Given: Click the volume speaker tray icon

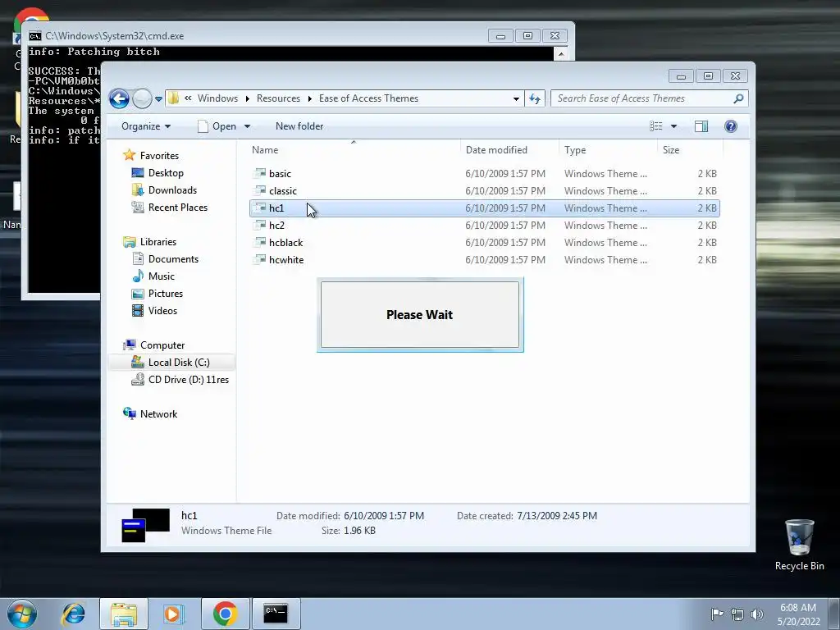Looking at the screenshot, I should (x=757, y=614).
